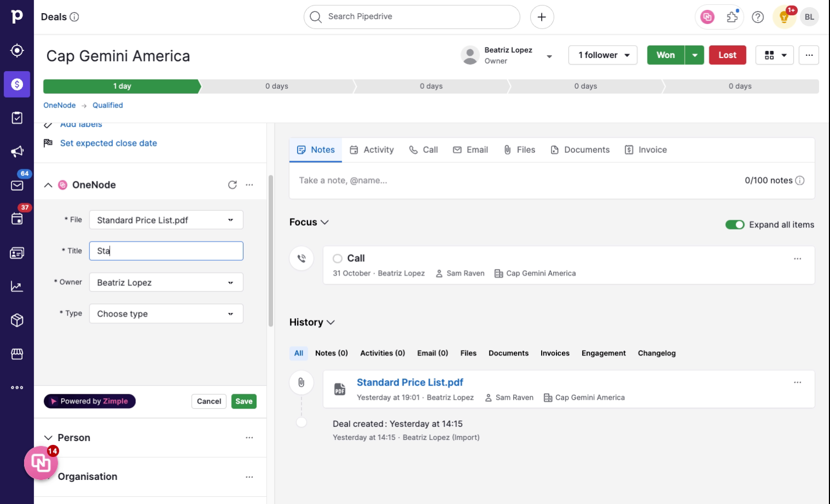The image size is (830, 504).
Task: Switch to the Files tab
Action: tap(519, 150)
